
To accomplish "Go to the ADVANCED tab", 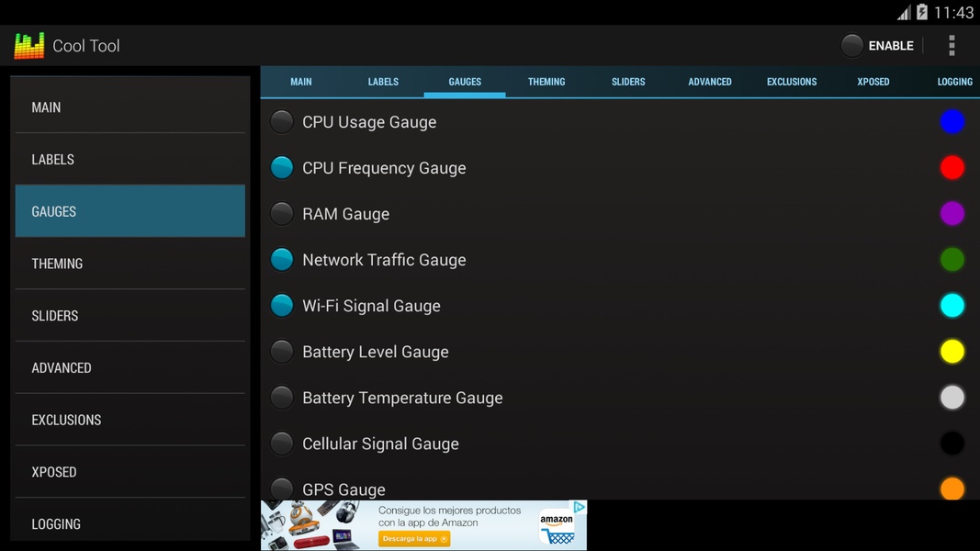I will [x=710, y=82].
